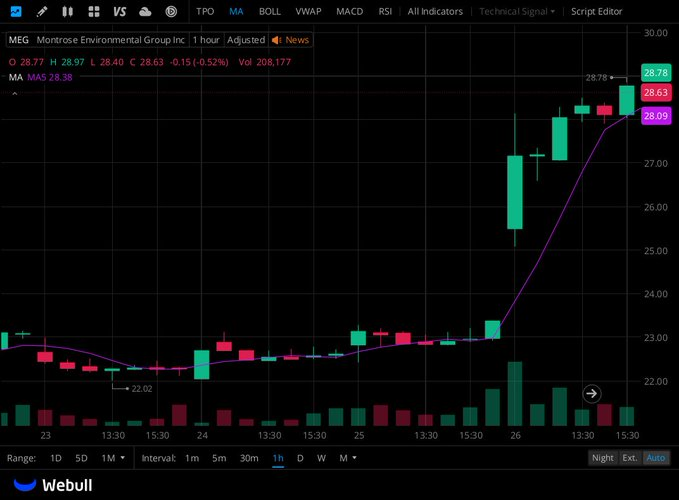Click the cloud save icon
The image size is (679, 500).
click(x=145, y=11)
